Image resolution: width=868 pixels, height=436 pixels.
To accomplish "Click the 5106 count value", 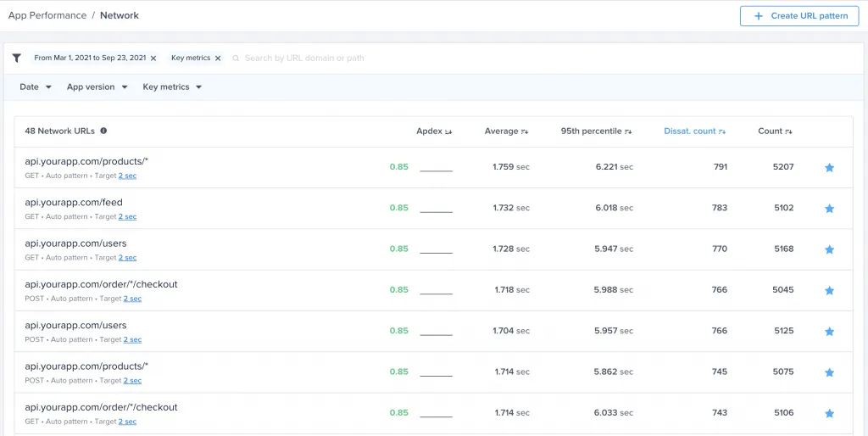I will 784,413.
